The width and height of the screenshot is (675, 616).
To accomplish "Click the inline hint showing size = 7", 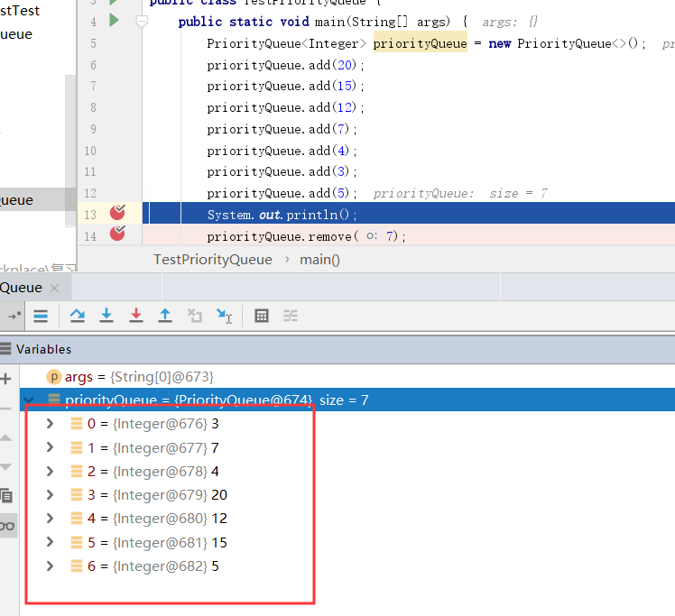I will coord(460,193).
